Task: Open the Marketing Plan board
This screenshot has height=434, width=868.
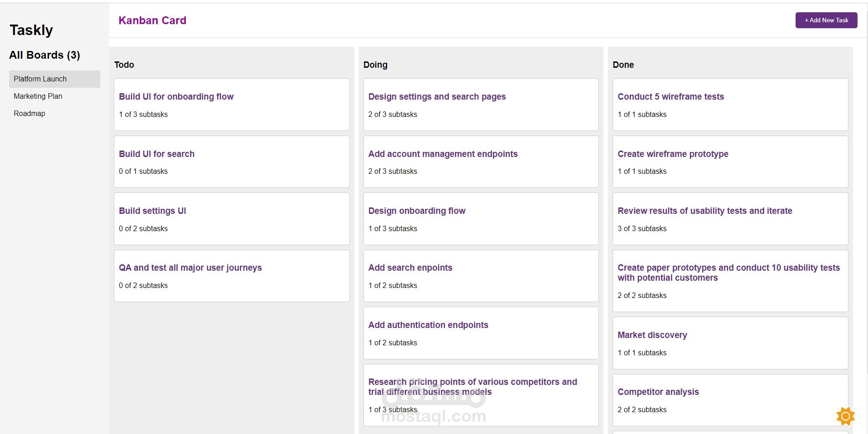Action: [38, 96]
